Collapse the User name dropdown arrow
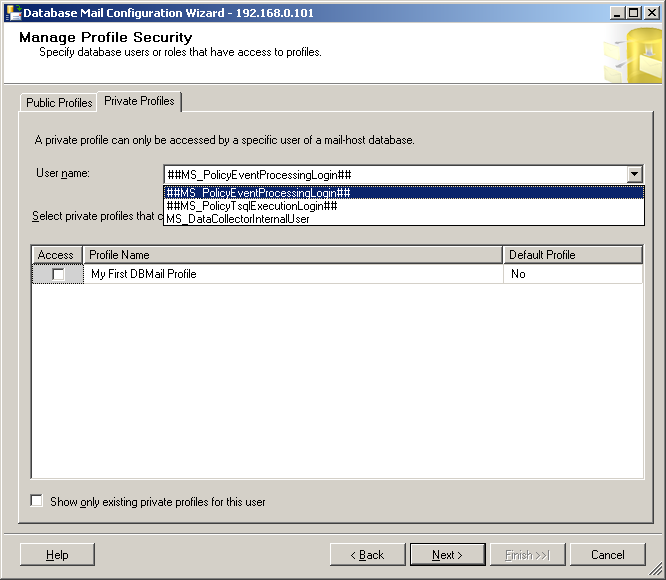The image size is (666, 580). (x=635, y=174)
